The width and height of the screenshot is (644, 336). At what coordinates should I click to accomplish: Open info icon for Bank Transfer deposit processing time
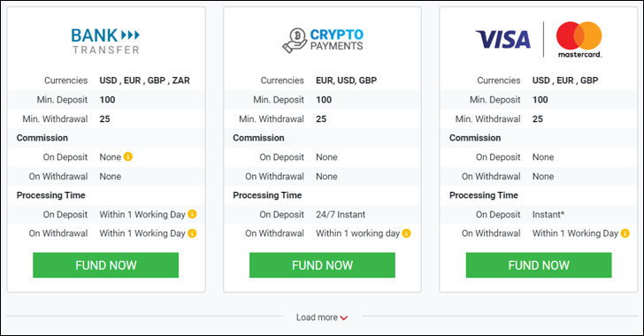pos(192,214)
